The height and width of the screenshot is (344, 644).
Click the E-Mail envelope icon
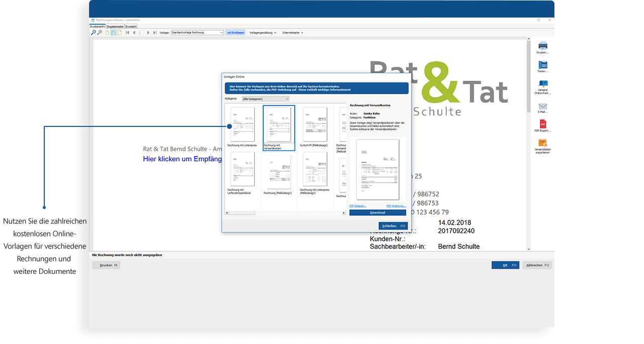click(542, 106)
